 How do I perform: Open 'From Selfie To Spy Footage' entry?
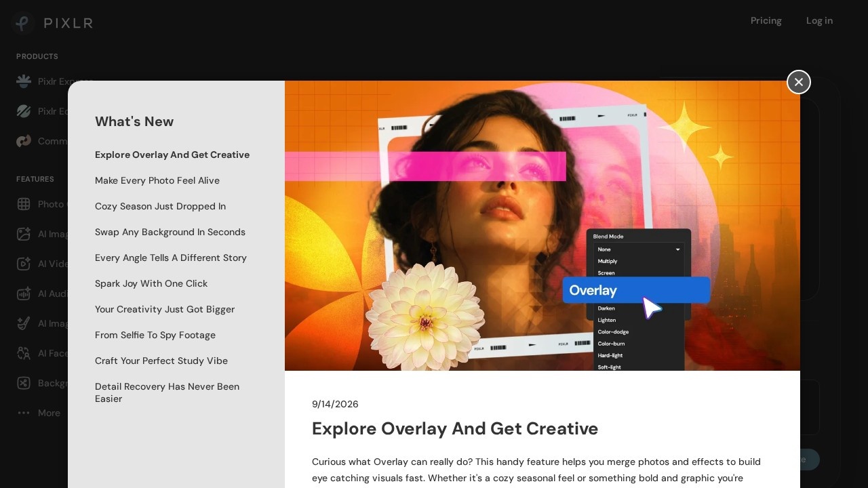155,335
